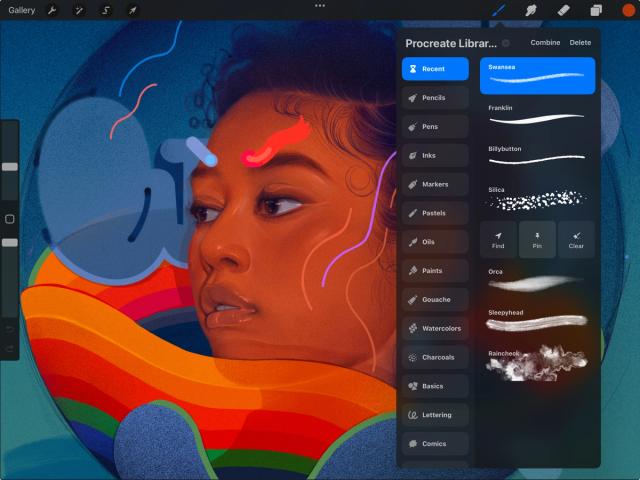Tap Delete in the brush library
640x480 pixels.
point(580,42)
